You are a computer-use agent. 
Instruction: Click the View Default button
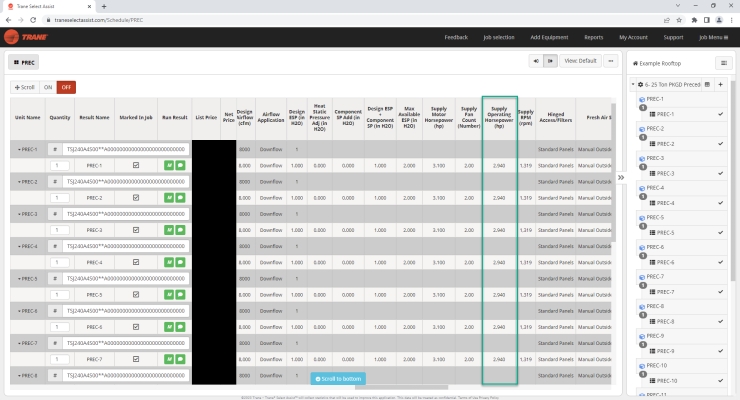[580, 61]
